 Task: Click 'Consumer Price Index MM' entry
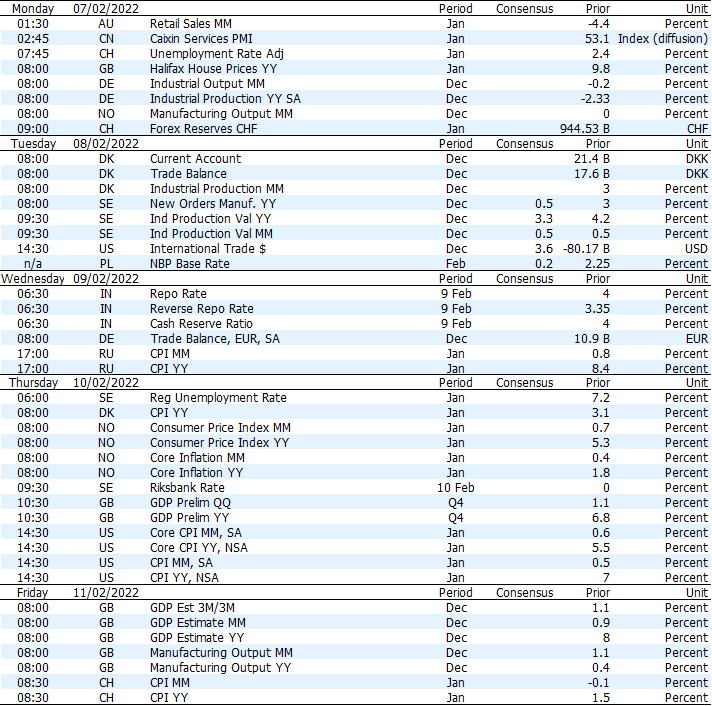tap(220, 427)
